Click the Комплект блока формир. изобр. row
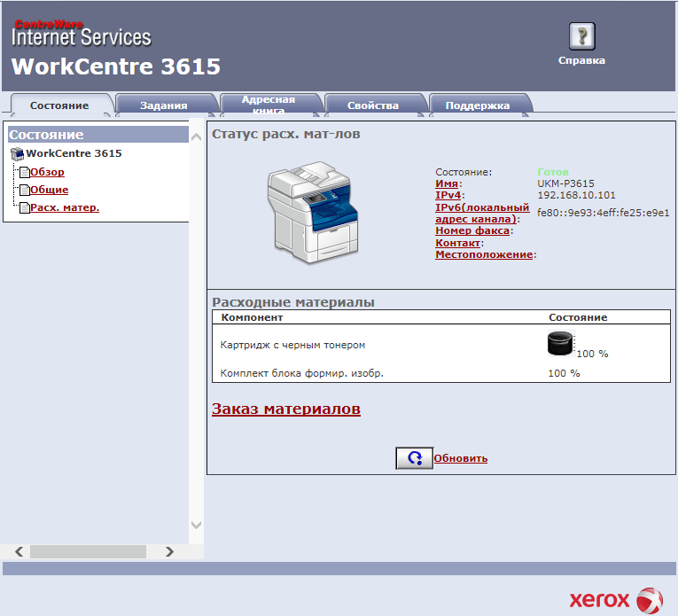Viewport: 678px width, 616px height. 441,373
